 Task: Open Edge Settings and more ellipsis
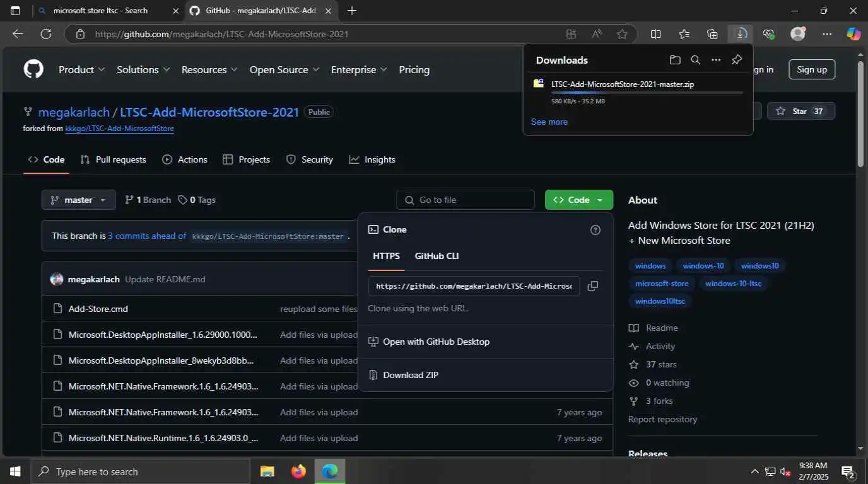827,34
